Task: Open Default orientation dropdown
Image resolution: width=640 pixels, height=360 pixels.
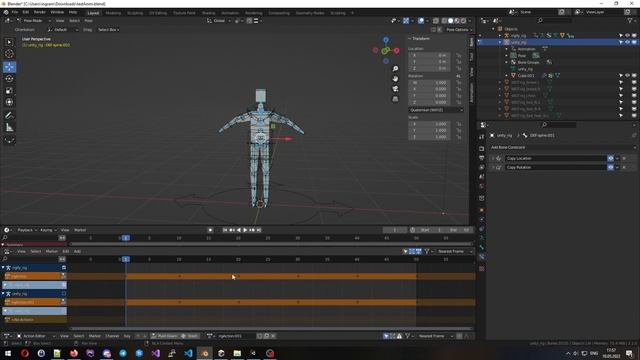Action: tap(62, 30)
